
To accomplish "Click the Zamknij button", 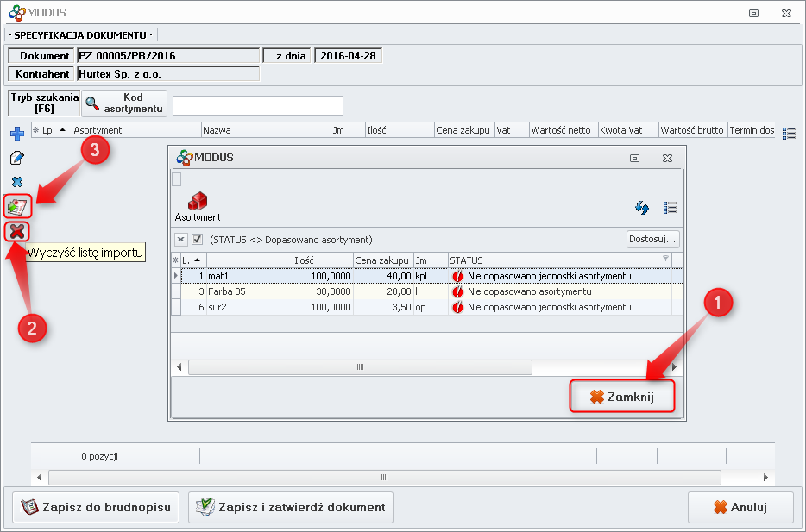I will pyautogui.click(x=621, y=397).
